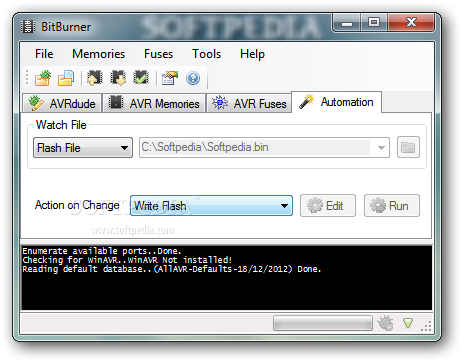Image resolution: width=462 pixels, height=362 pixels.
Task: Click the browse folder button beside path
Action: 408,147
